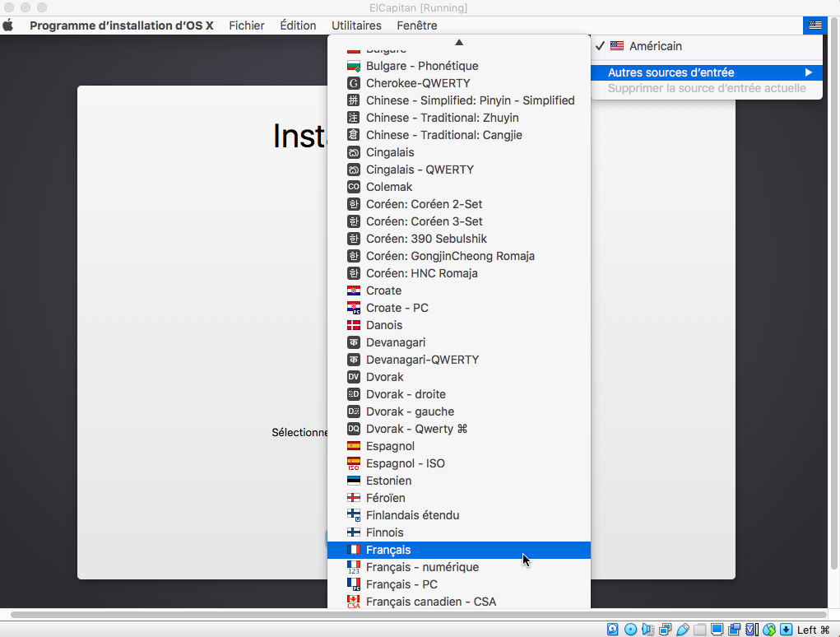Viewport: 840px width, 637px height.
Task: Click VirtualBox hard disk activity icon
Action: tap(612, 630)
